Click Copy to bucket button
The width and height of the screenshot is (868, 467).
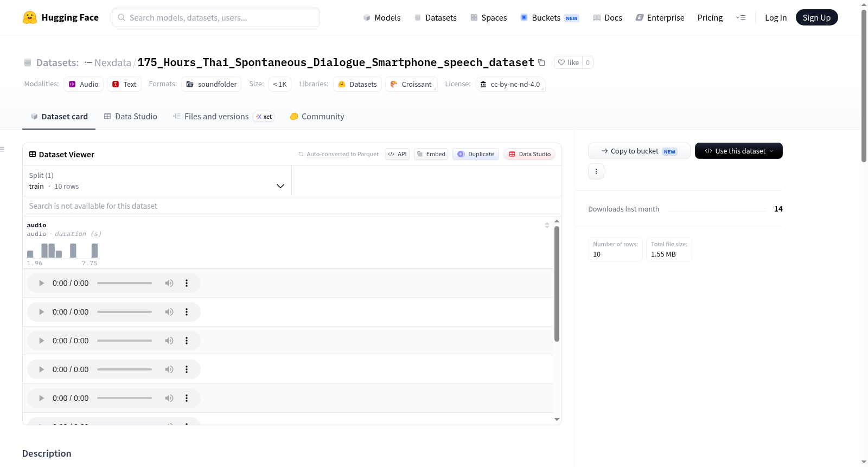click(639, 151)
